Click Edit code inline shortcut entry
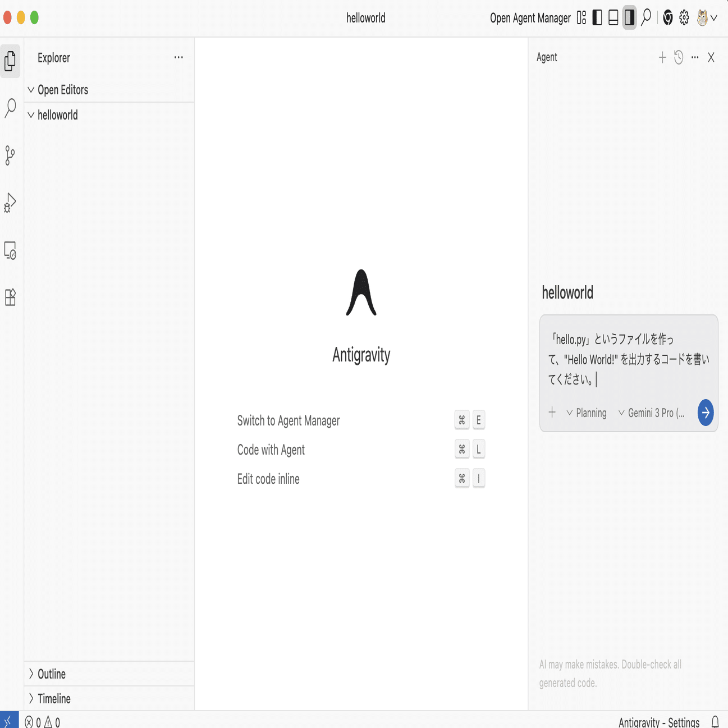 360,479
